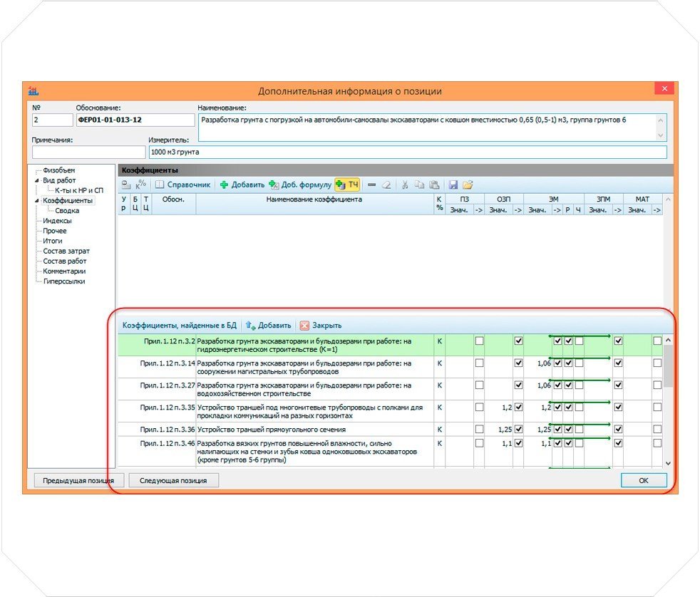Screen dimensions: 700x597
Task: Select row Устройство траншей прямоугольного сечения
Action: click(390, 430)
